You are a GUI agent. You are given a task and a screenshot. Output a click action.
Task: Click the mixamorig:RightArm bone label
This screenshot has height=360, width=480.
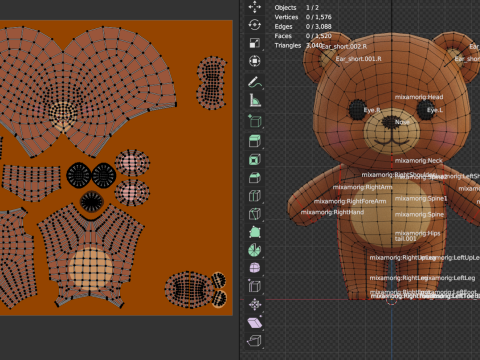point(363,187)
